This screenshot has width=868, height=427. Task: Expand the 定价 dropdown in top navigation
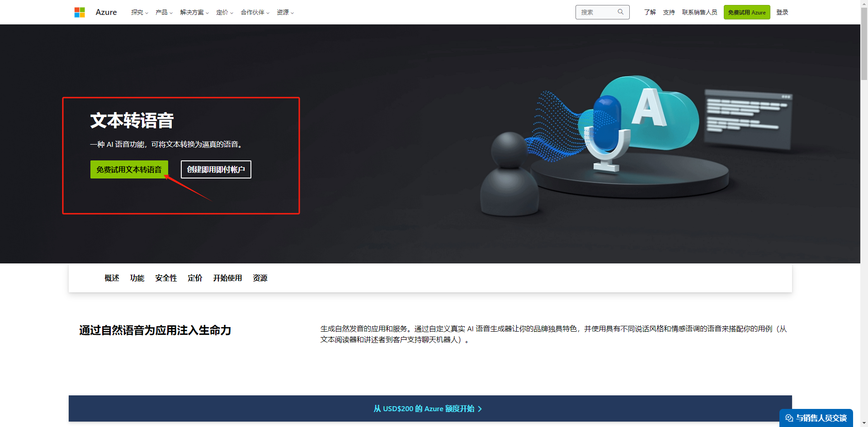click(225, 12)
